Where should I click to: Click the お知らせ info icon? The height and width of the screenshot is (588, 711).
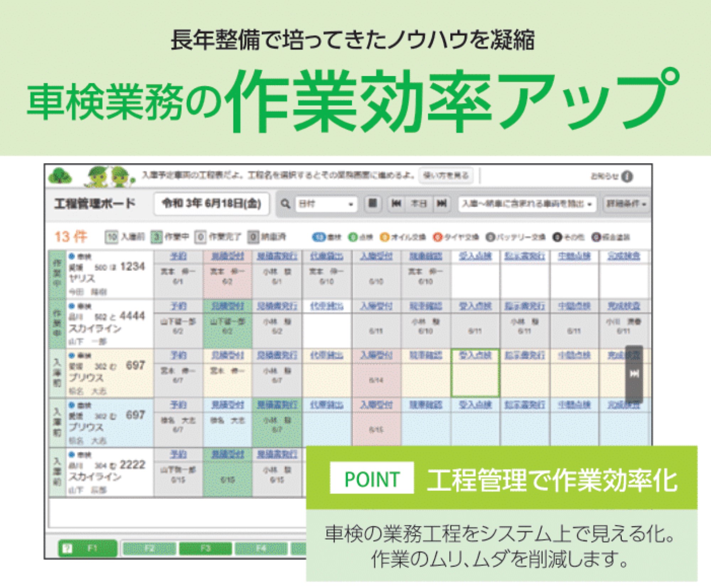(x=627, y=176)
